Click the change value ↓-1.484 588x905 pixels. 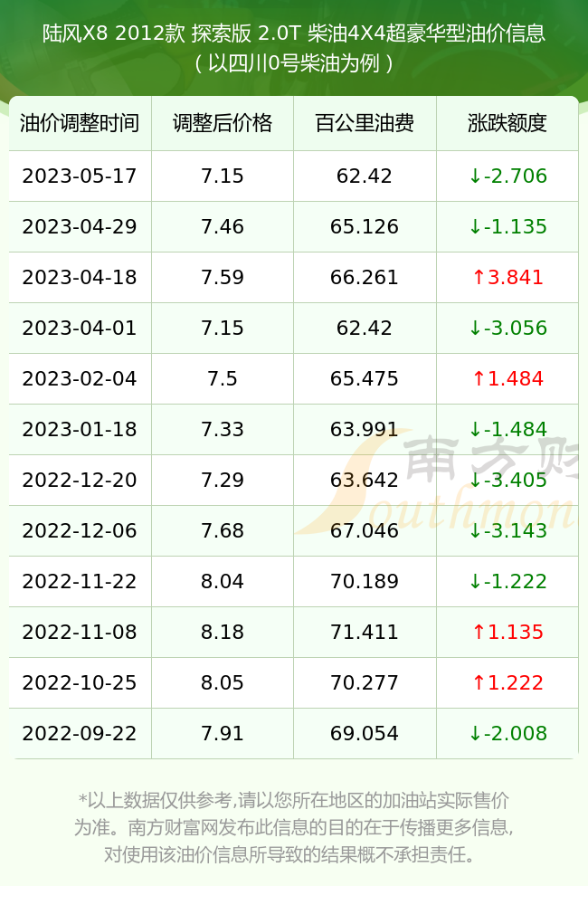507,430
